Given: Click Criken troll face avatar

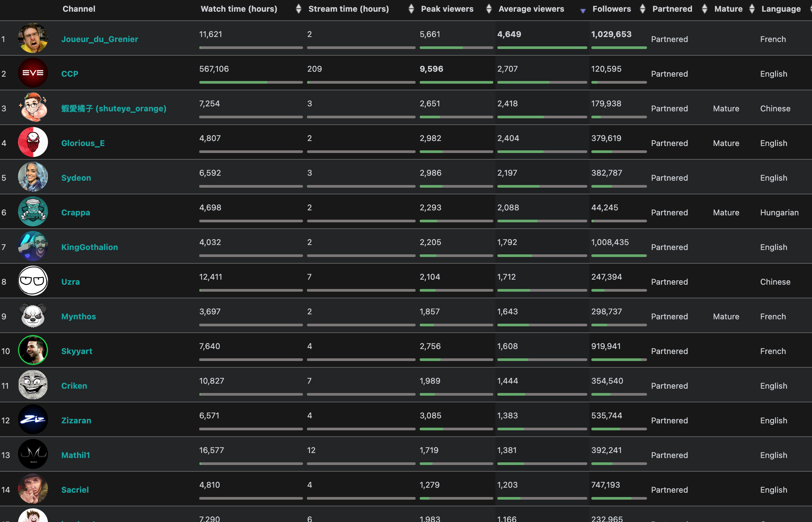Looking at the screenshot, I should [x=33, y=384].
